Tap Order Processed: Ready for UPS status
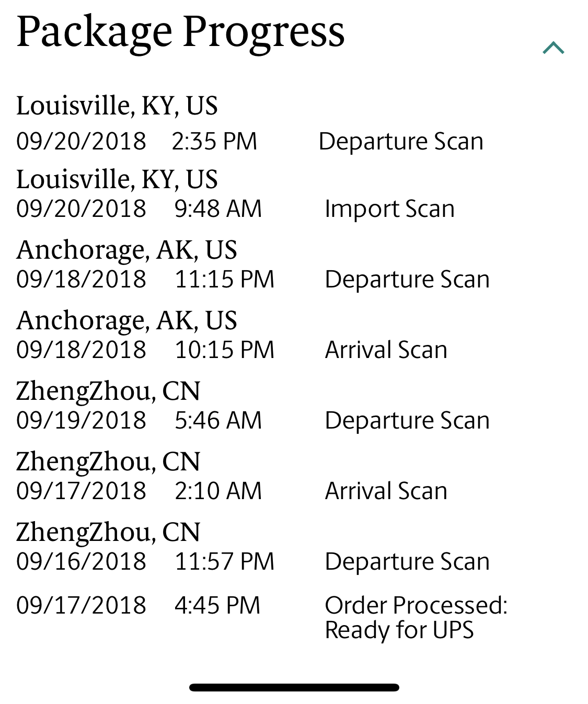Image resolution: width=588 pixels, height=704 pixels. click(416, 617)
